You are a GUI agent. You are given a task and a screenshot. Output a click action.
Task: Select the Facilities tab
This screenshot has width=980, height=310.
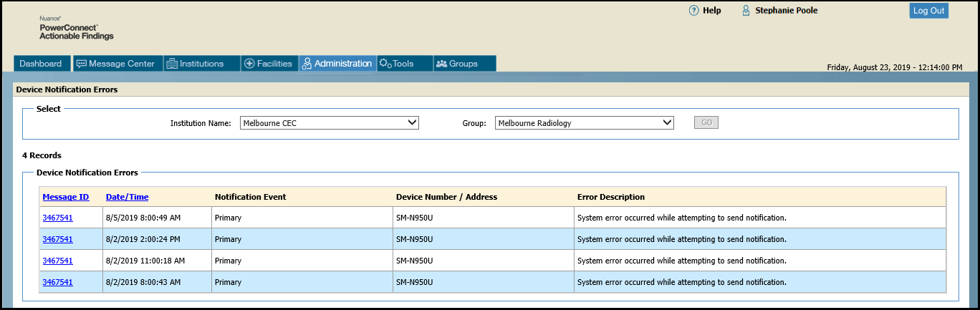click(x=269, y=64)
